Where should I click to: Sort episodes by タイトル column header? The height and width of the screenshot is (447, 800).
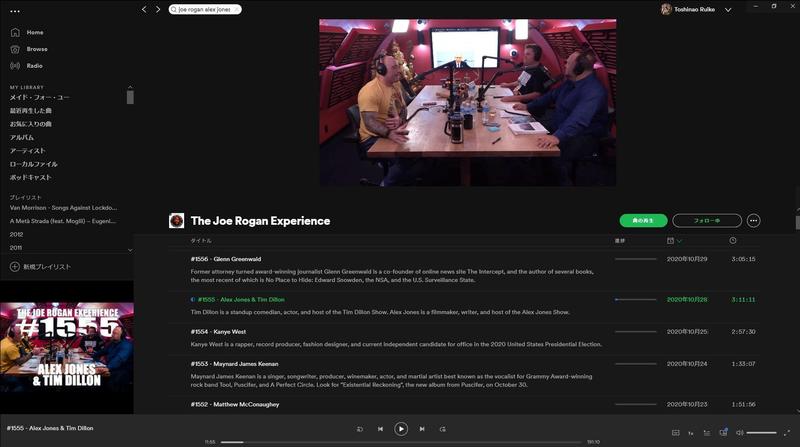click(x=201, y=240)
